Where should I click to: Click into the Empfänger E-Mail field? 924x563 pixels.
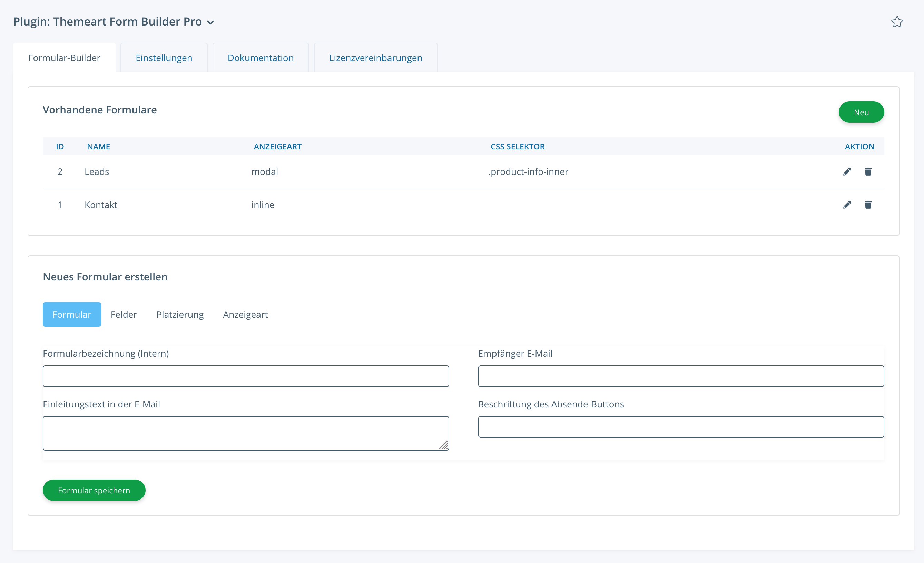681,376
